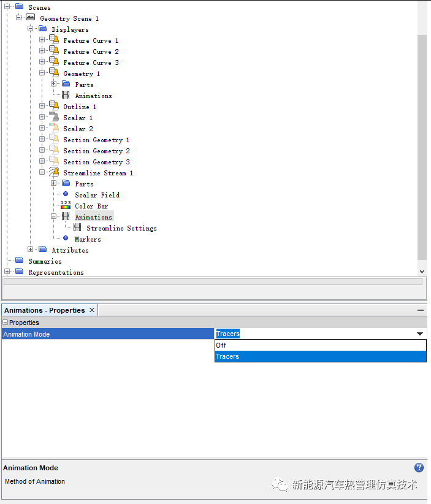The image size is (431, 504).
Task: Choose Off in Animation Mode list
Action: 321,345
